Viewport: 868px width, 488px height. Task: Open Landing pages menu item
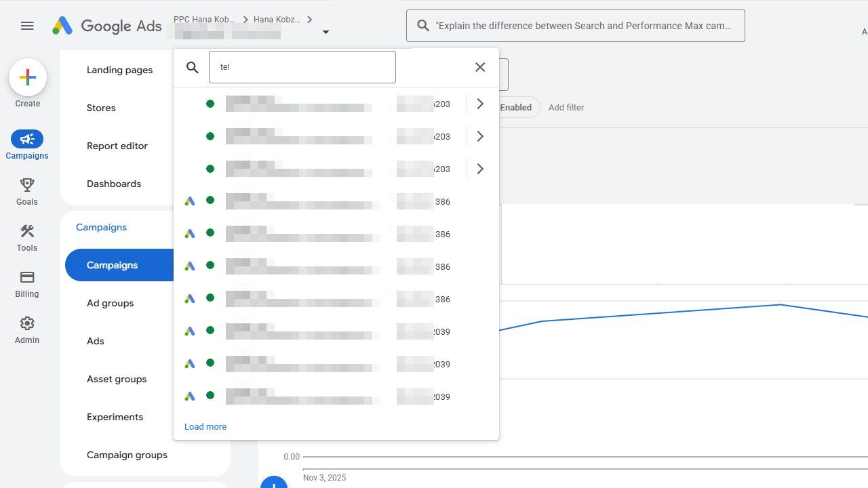click(119, 70)
